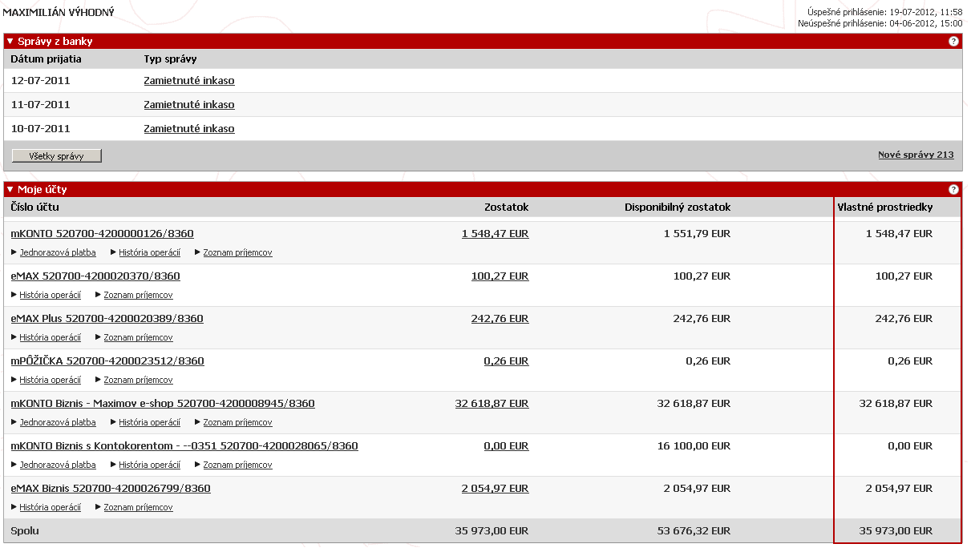Click balance 0,00 EUR link
This screenshot has width=971, height=560.
coord(506,446)
